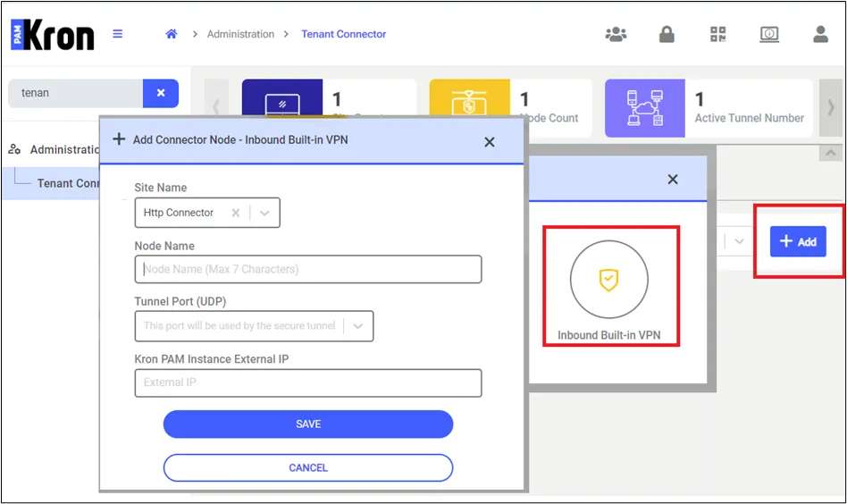
Task: Open the Tunnel Port (UDP) dropdown
Action: (357, 326)
